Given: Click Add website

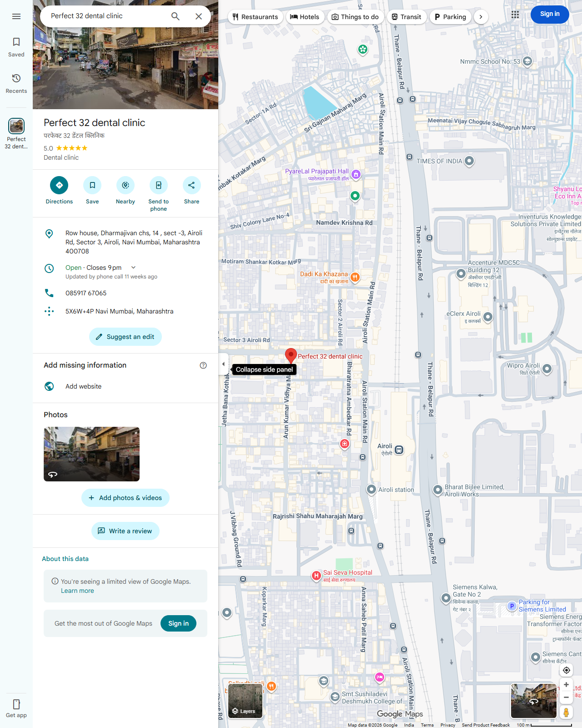Looking at the screenshot, I should [125, 386].
